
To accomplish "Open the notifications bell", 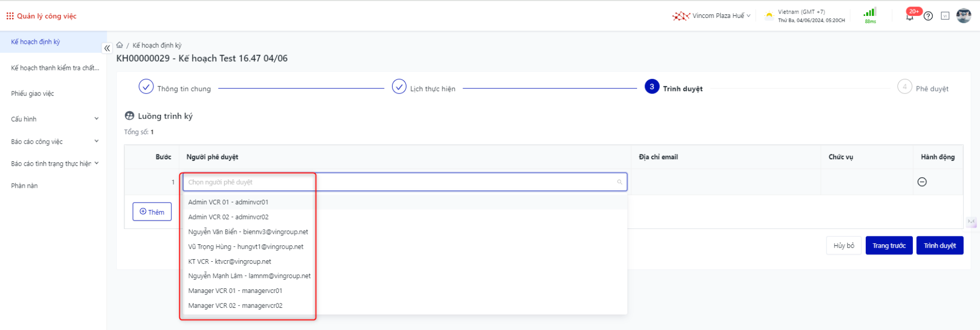I will pyautogui.click(x=910, y=16).
